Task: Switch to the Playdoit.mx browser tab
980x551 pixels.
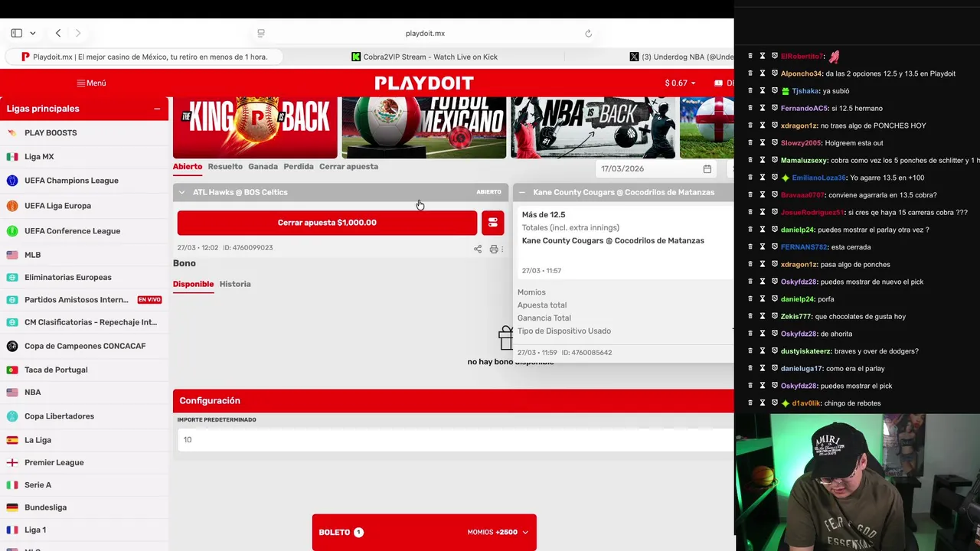Action: pyautogui.click(x=144, y=57)
